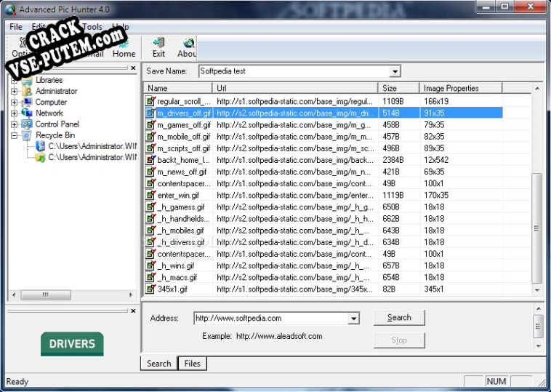Select the Administrator user icon
Viewport: 551px width, 392px height.
27,92
